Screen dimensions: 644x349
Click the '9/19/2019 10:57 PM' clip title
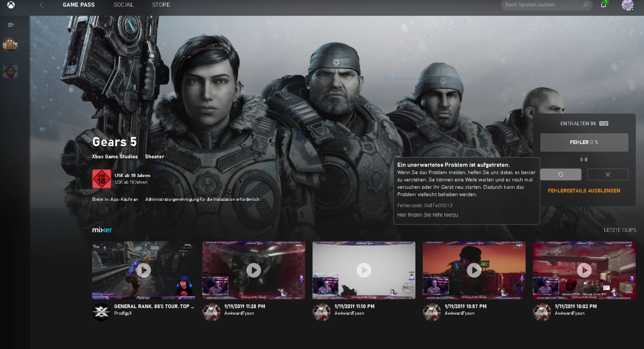click(x=465, y=306)
